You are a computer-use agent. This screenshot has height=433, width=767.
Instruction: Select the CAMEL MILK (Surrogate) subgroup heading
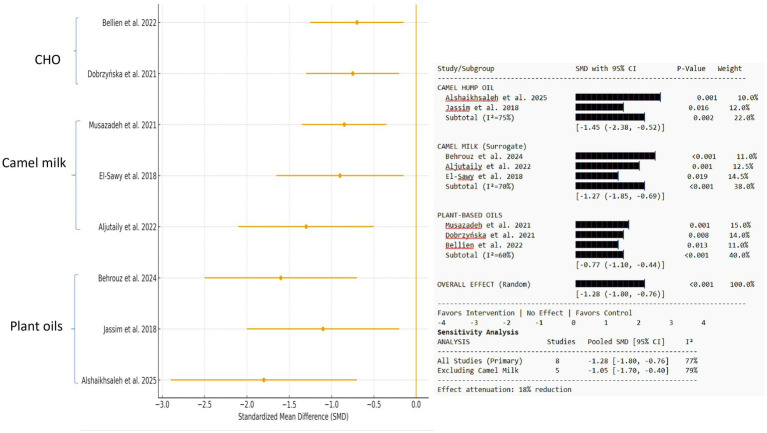tap(482, 146)
